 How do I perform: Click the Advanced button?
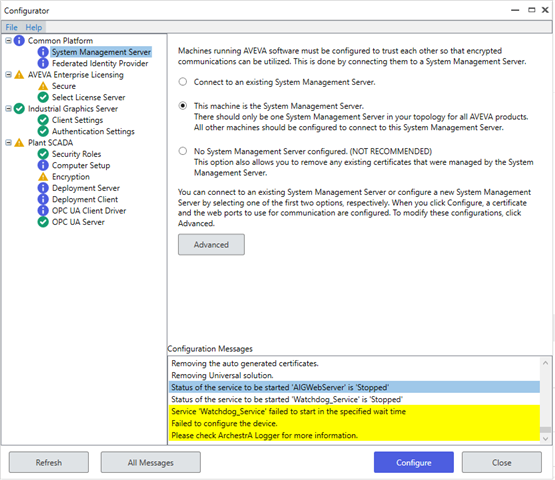pyautogui.click(x=211, y=245)
